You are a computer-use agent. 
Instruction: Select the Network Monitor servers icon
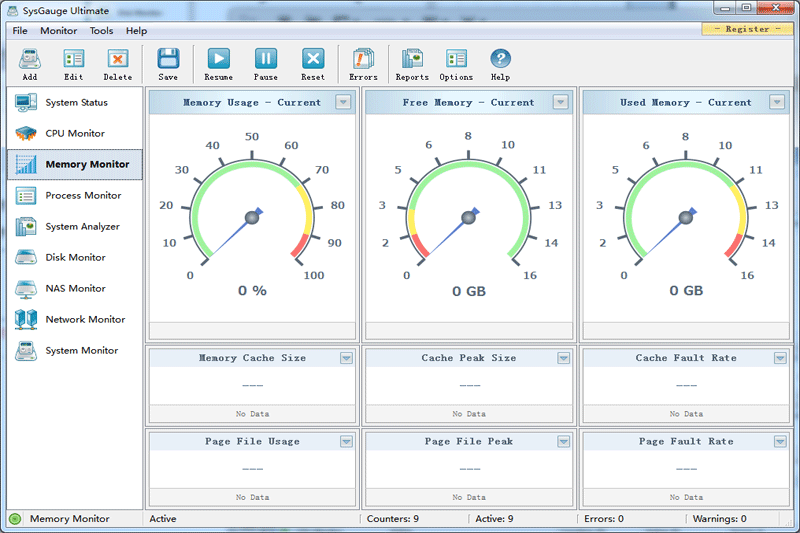26,319
